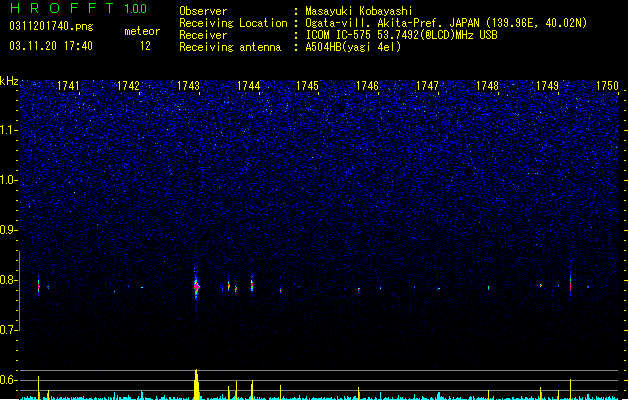Click the red echo just after 1744

(252, 284)
